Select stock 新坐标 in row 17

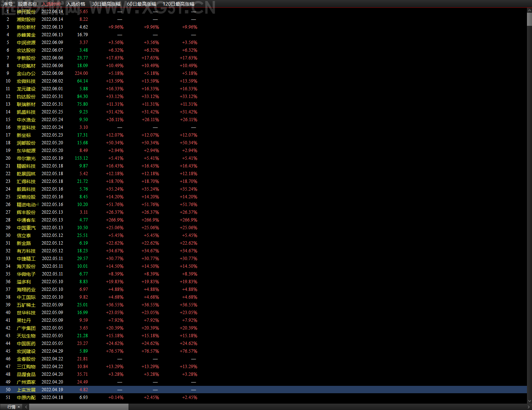(24, 135)
